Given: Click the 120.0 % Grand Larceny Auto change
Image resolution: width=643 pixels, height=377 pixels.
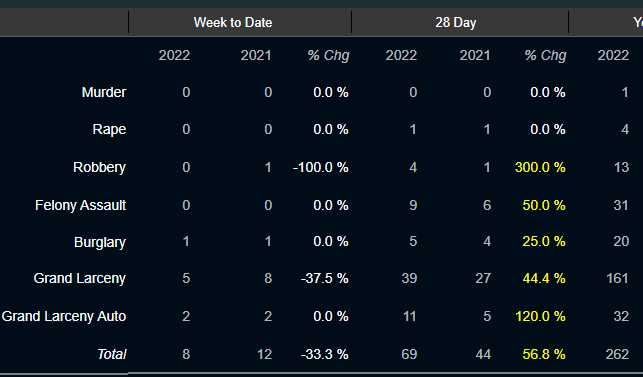Looking at the screenshot, I should (540, 316).
